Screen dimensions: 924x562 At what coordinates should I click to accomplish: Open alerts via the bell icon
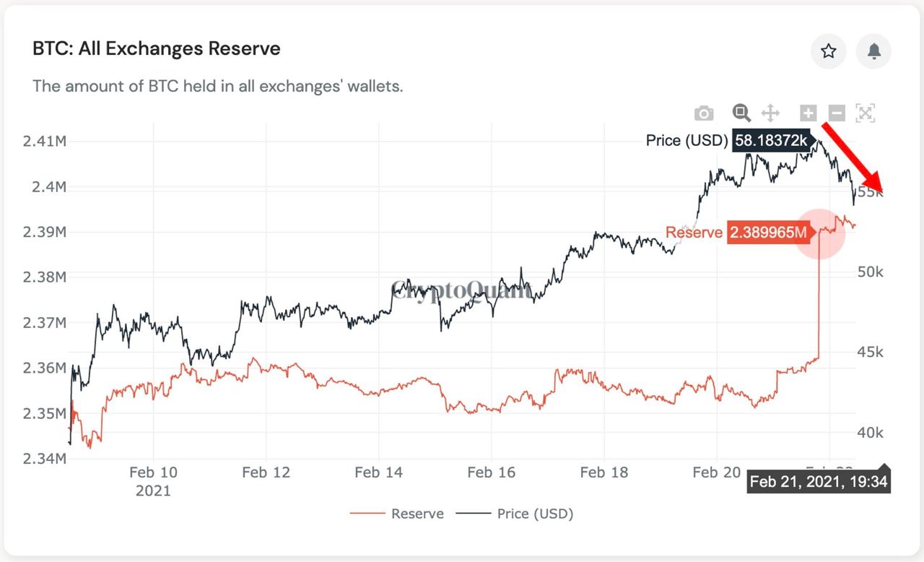tap(873, 51)
